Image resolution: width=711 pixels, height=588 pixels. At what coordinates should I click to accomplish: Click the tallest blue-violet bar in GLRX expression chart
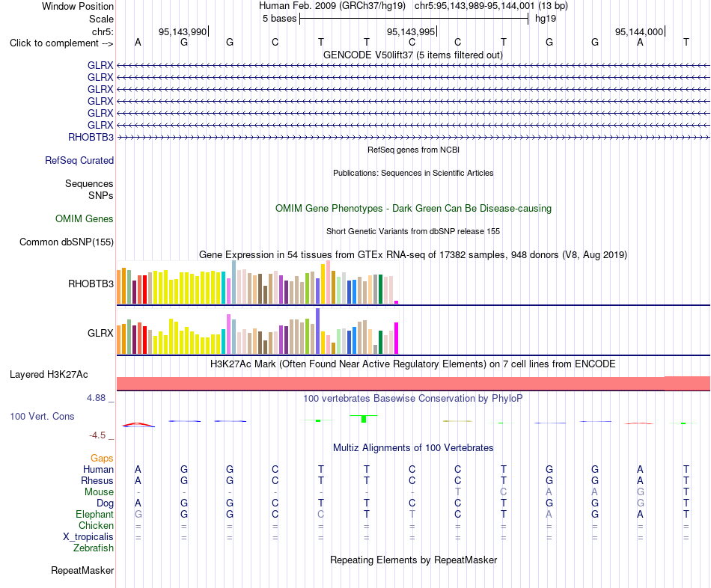[318, 331]
